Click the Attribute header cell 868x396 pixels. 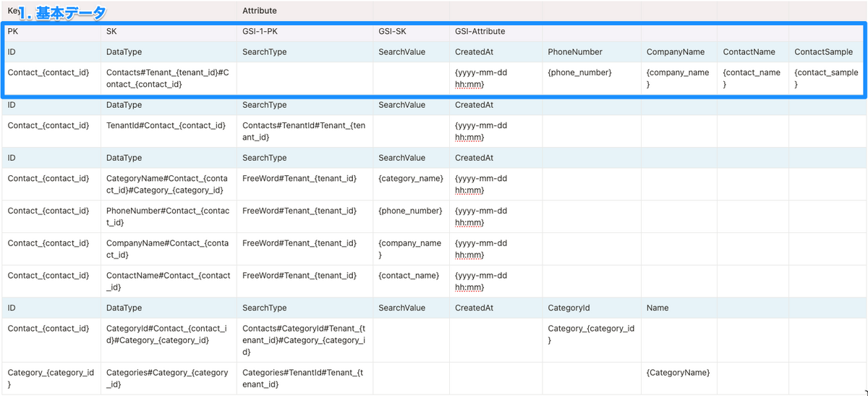(305, 11)
